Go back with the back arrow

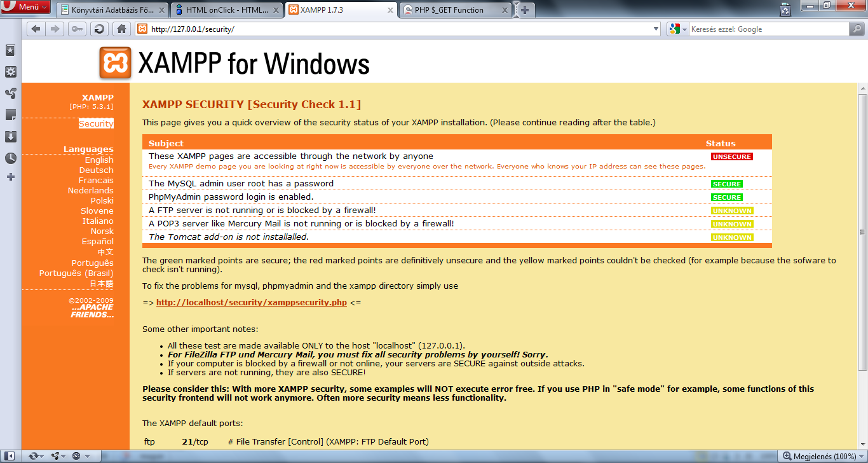[36, 29]
